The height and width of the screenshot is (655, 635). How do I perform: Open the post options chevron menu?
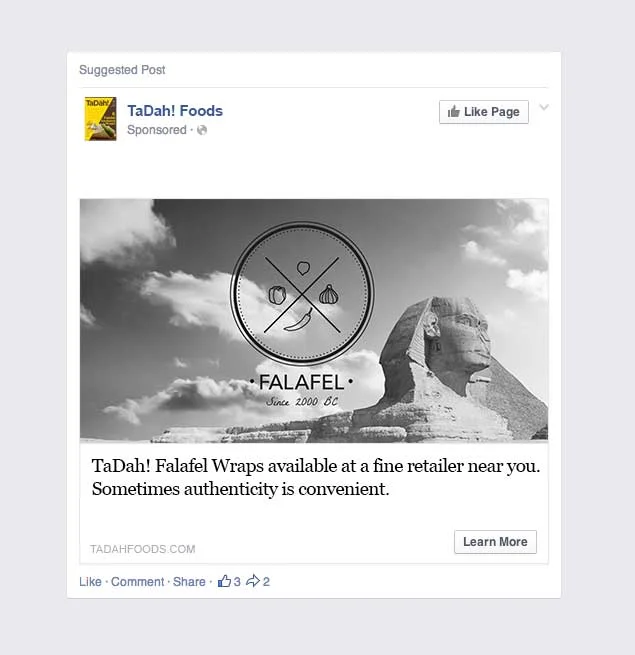[544, 107]
